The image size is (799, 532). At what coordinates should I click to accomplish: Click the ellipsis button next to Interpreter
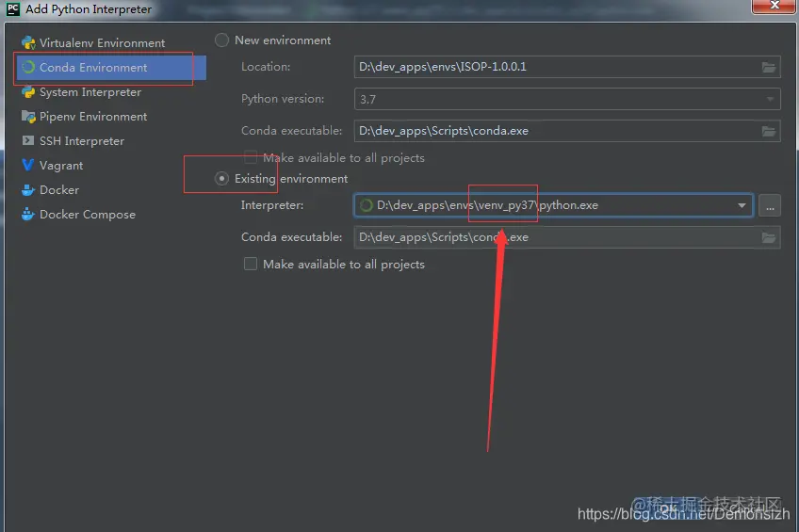coord(770,205)
